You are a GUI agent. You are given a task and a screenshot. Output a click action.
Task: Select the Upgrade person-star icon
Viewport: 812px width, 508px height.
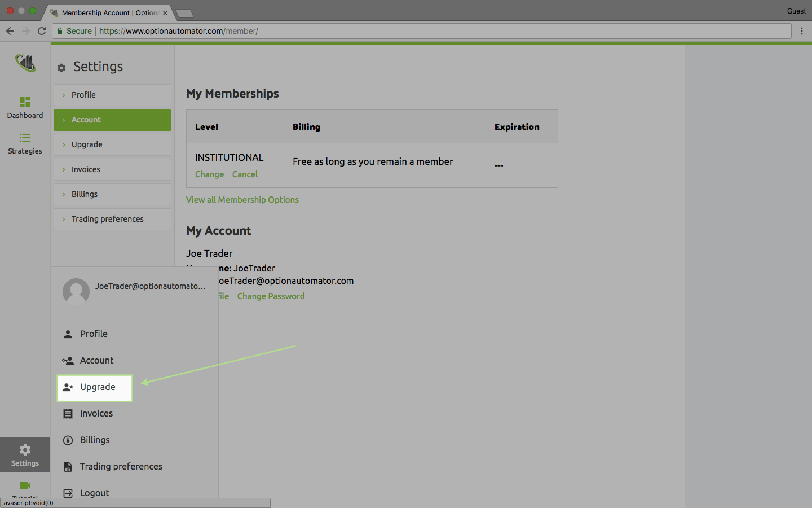(68, 387)
